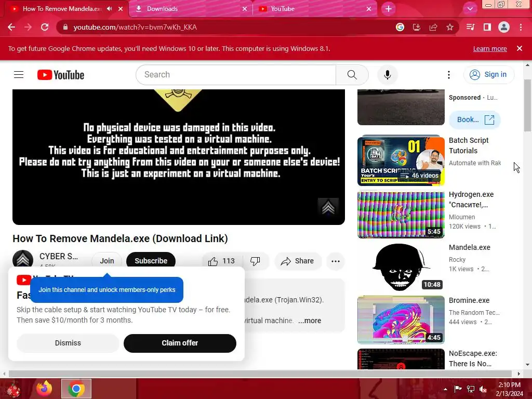Mute the tab via speaker icon
Screen dimensions: 532x399
(109, 9)
